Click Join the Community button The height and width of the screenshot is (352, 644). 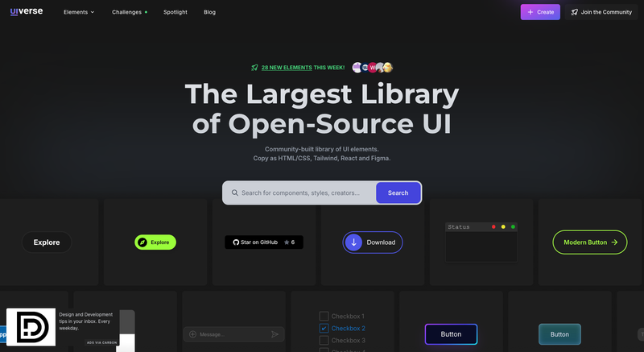click(x=601, y=12)
